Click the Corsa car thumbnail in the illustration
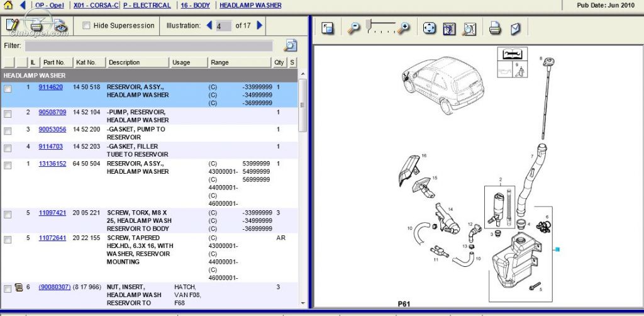This screenshot has height=316, width=644. [x=442, y=84]
